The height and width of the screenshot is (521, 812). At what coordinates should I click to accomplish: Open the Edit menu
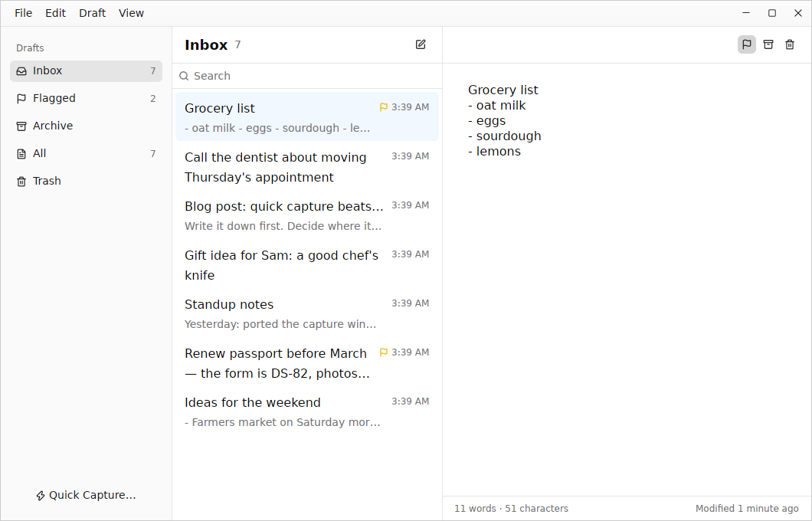(55, 13)
